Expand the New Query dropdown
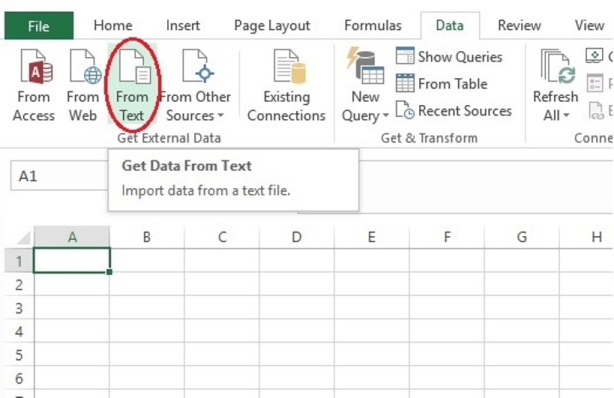 pyautogui.click(x=385, y=116)
